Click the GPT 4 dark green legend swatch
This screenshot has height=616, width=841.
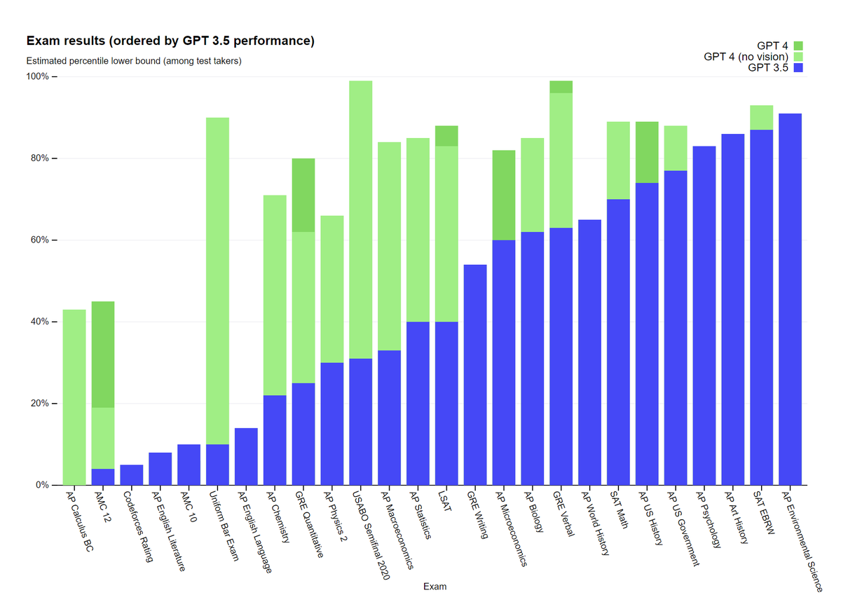click(798, 46)
